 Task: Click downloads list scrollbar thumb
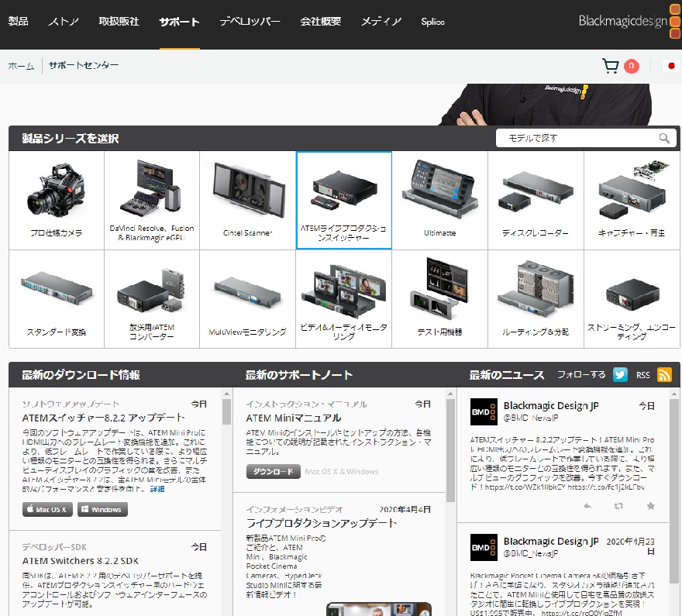pos(226,411)
